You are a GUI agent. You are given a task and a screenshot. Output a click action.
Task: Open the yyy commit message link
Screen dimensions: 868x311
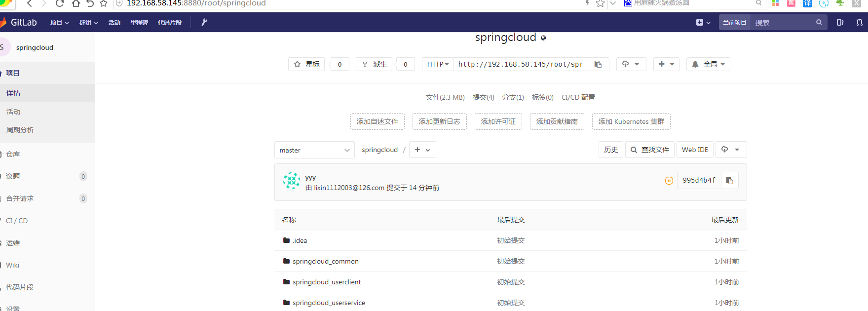point(310,178)
